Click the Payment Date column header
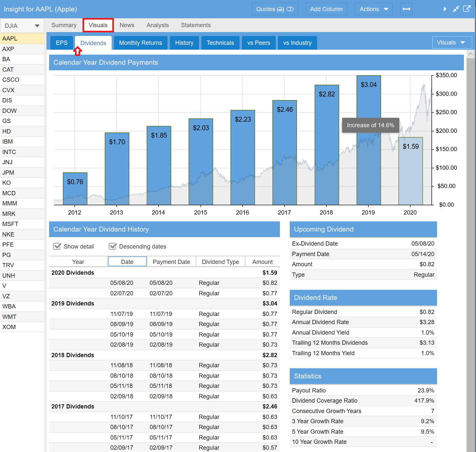The width and height of the screenshot is (476, 452). click(x=171, y=262)
